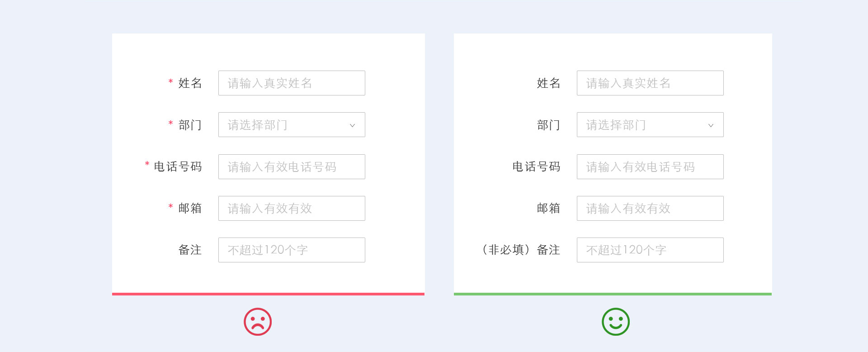Click the right 备注 text field
868x352 pixels.
650,250
